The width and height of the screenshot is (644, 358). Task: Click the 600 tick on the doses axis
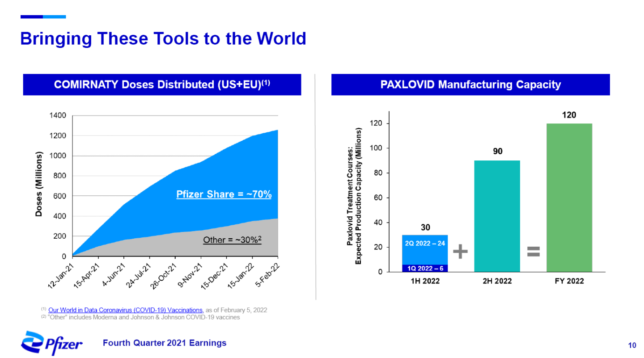[x=60, y=196]
